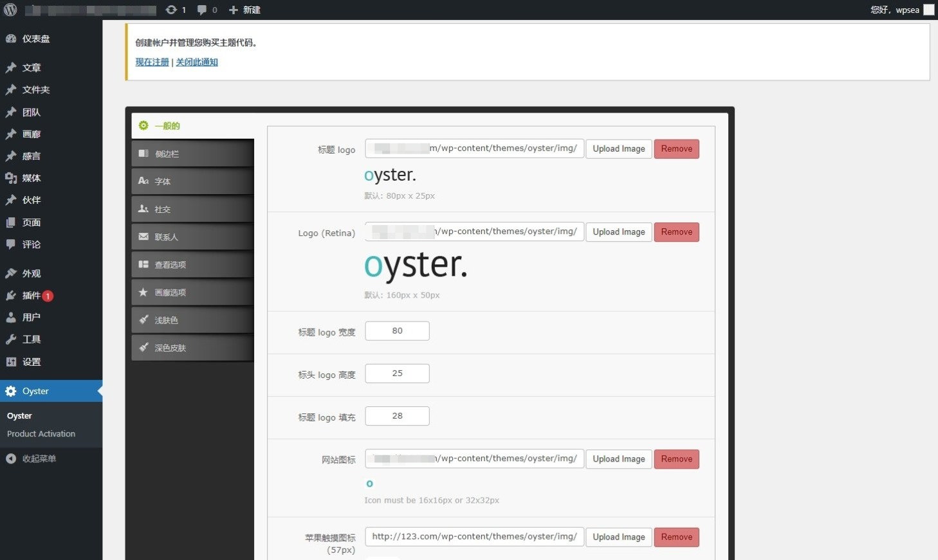Screen dimensions: 938x560
Task: Click the 团队 pin icon
Action: [x=11, y=113]
